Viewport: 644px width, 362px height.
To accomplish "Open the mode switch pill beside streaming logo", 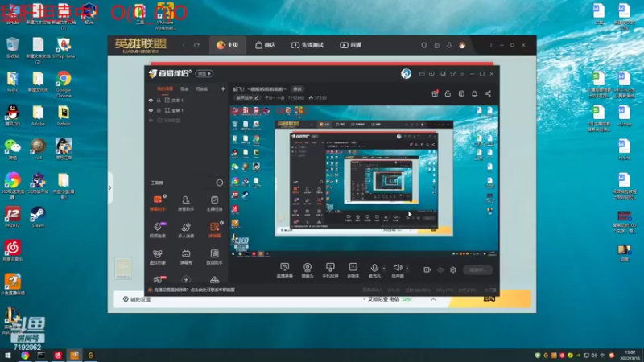I will pyautogui.click(x=204, y=73).
